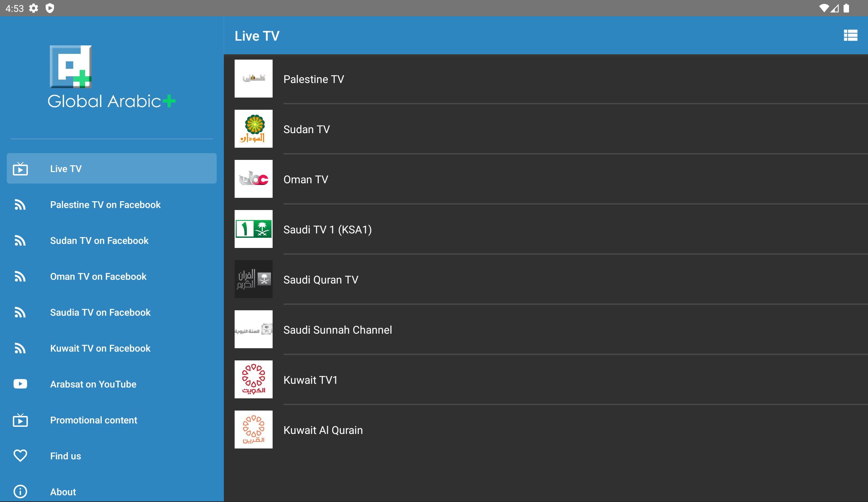Click info icon beside About
Screen dimensions: 868x502
pos(20,492)
